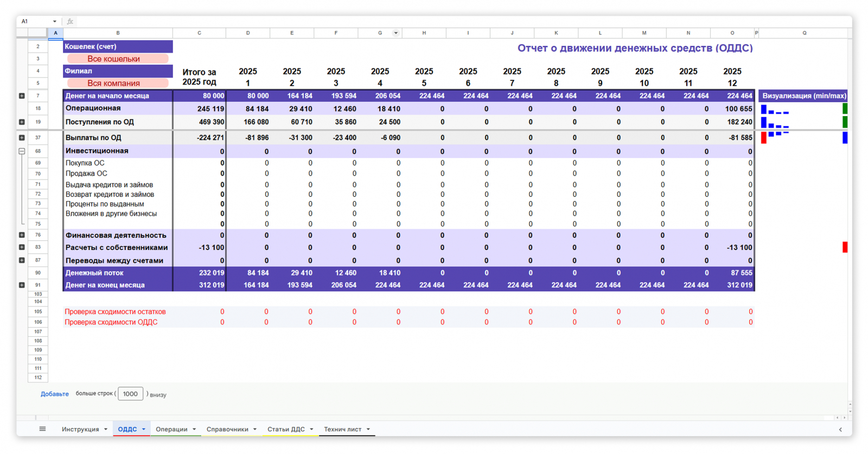The width and height of the screenshot is (868, 454).
Task: Expand the Денег на конец месяца row group
Action: 22,285
